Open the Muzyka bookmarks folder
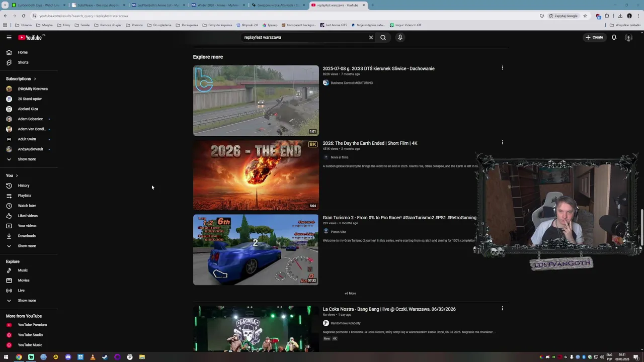 click(x=44, y=25)
